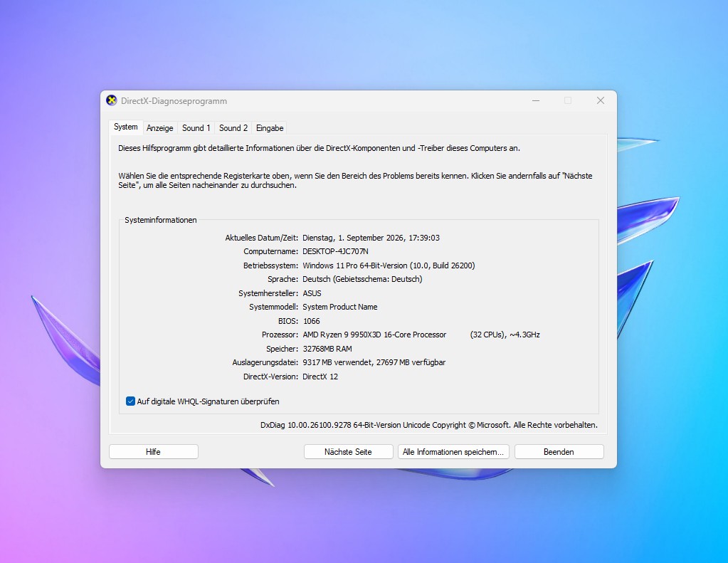Click the Dieses Hilfsprogramm description sentence
Image resolution: width=728 pixels, height=563 pixels.
(x=319, y=148)
